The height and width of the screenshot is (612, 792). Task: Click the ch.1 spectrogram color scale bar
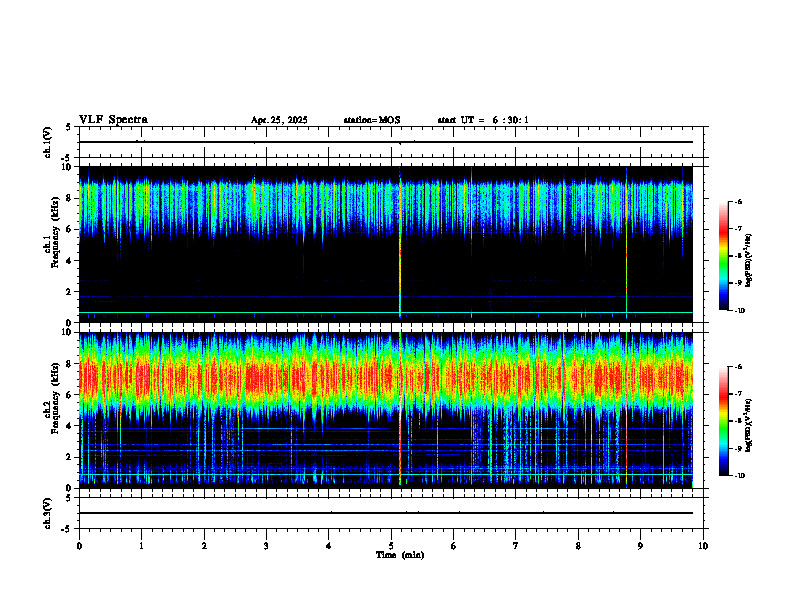pos(723,256)
